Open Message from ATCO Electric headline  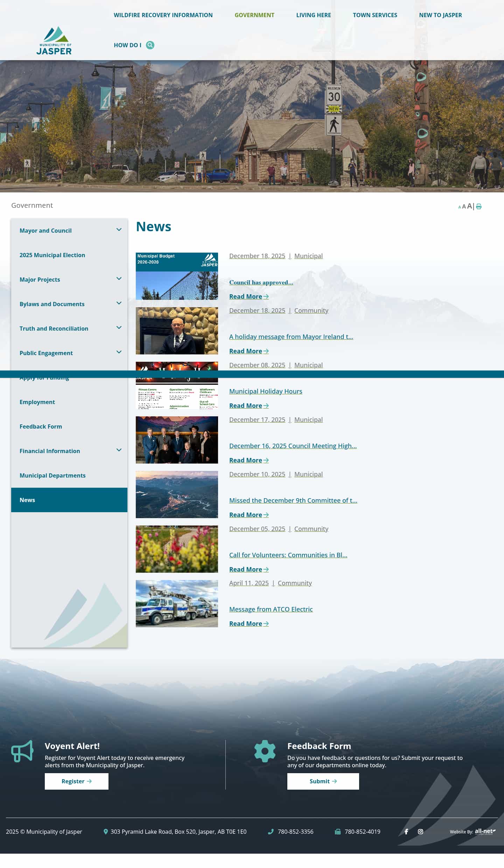click(x=271, y=609)
